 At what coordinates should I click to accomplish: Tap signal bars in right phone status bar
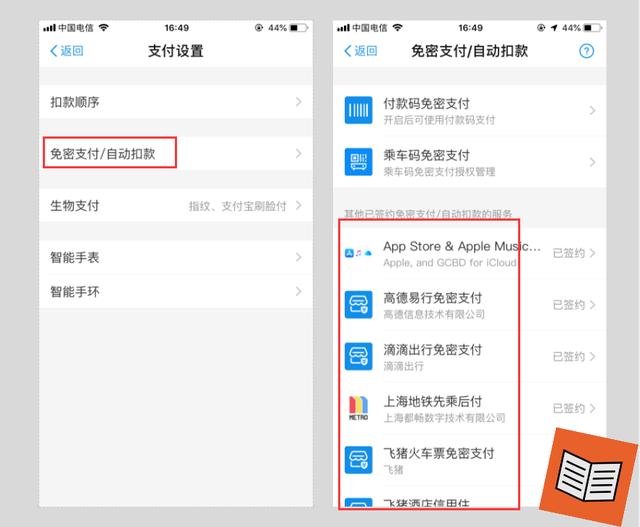click(343, 28)
